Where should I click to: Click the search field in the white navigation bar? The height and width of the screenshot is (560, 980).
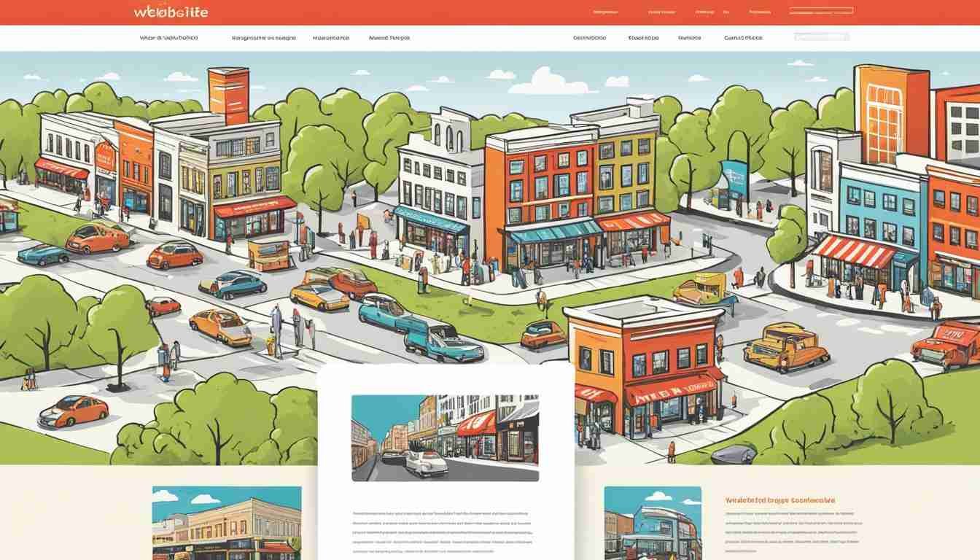(822, 36)
